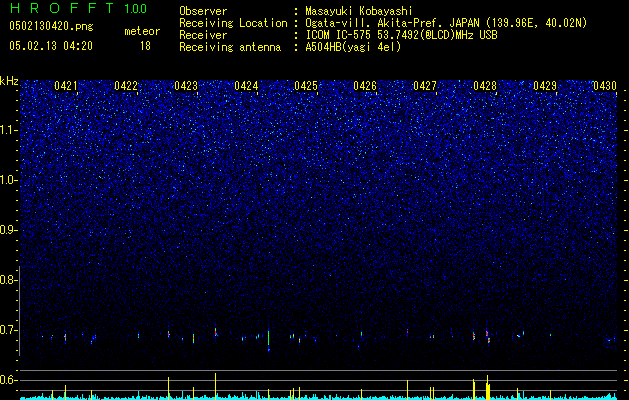The width and height of the screenshot is (629, 400).
Task: Click the 0425 time marker
Action: point(306,86)
